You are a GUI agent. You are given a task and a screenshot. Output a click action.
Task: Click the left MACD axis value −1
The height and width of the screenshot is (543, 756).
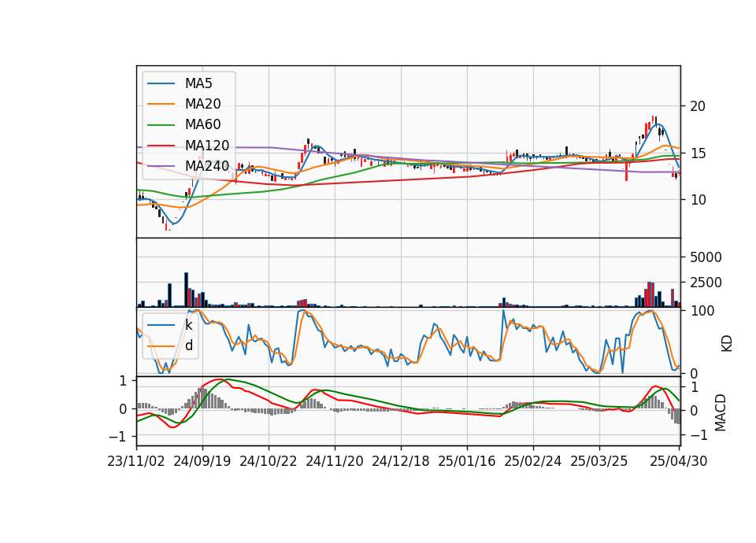click(x=118, y=437)
